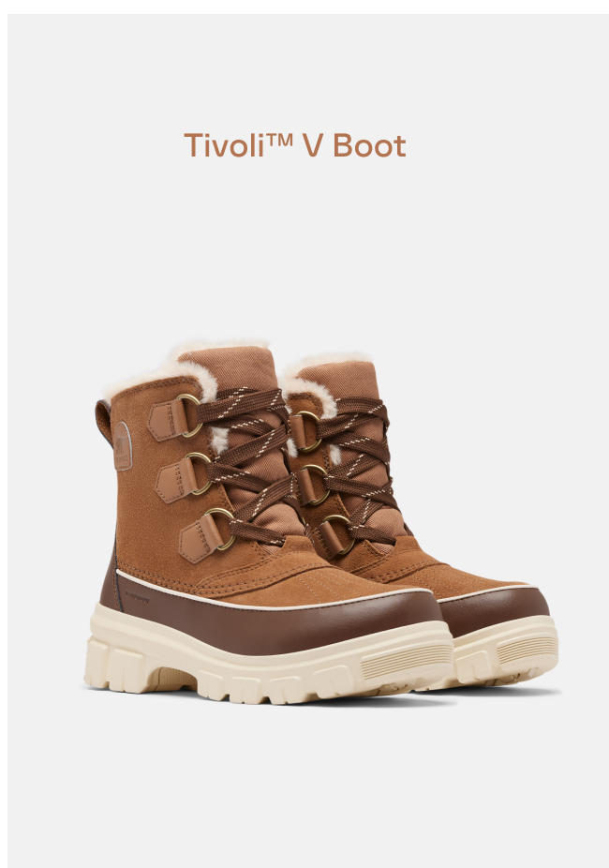Click the middle brass D-ring on the right boot
Screen dimensions: 609x868
point(317,485)
